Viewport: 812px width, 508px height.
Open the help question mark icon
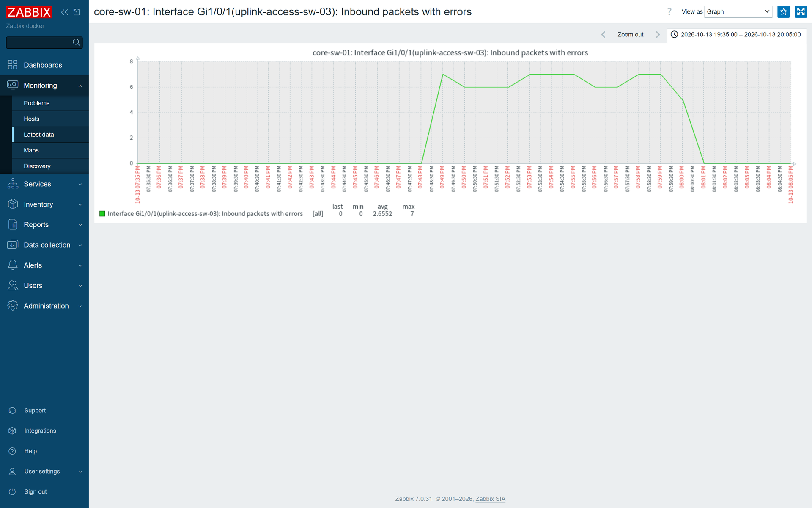(669, 12)
